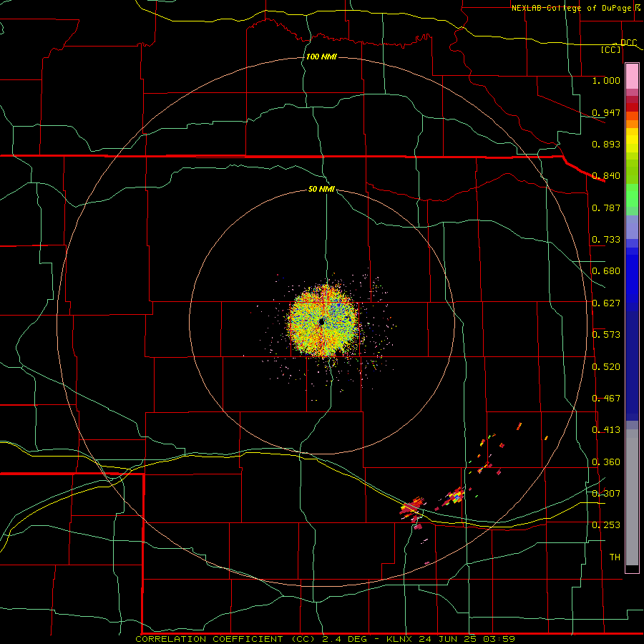Click the 100 NMI range ring label
Screen dimensions: 644x644
321,57
